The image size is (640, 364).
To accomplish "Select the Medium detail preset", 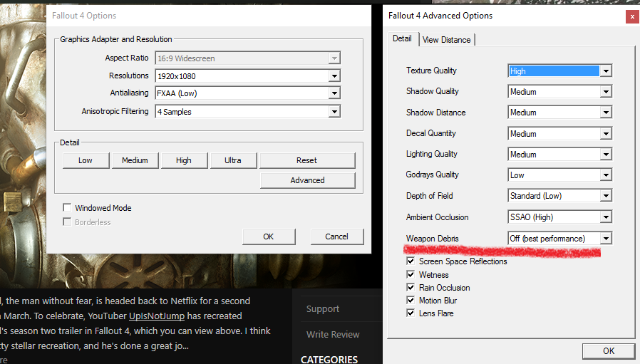I will (x=135, y=160).
